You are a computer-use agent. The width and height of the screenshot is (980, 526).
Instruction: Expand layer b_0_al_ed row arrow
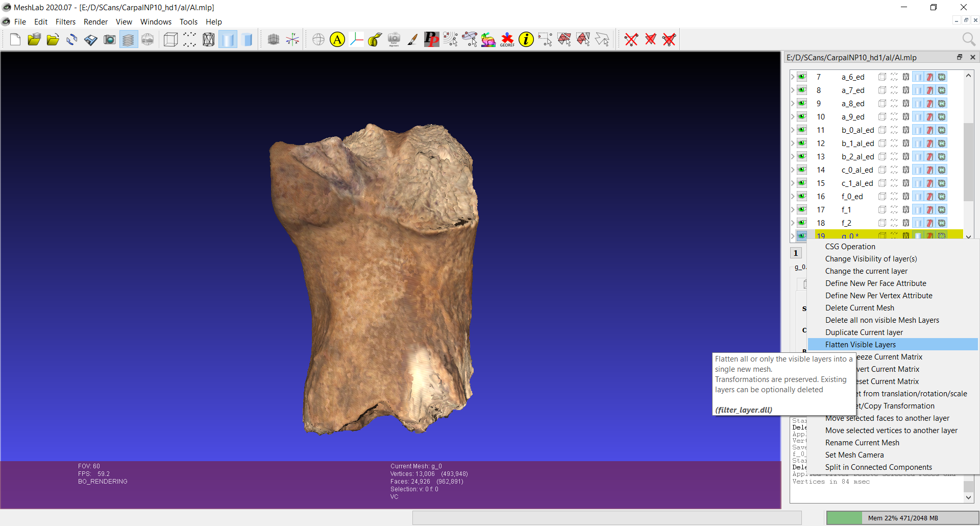pos(793,130)
